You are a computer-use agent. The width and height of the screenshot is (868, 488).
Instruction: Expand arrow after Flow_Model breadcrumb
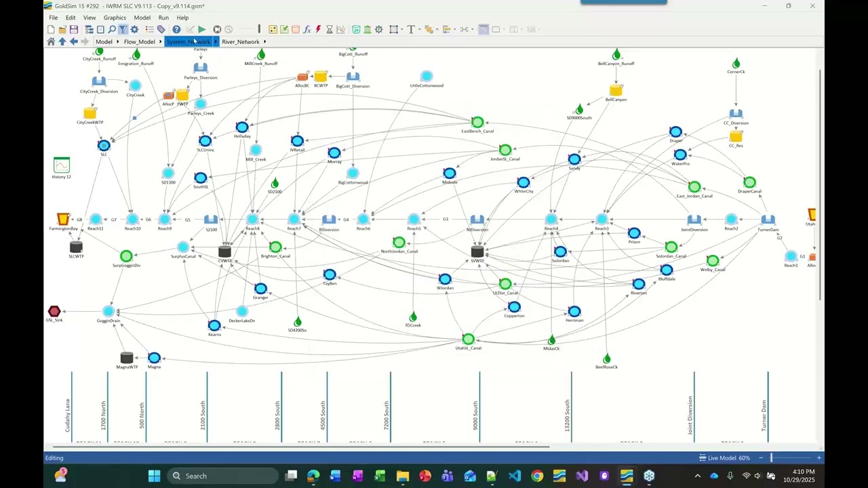tap(160, 41)
